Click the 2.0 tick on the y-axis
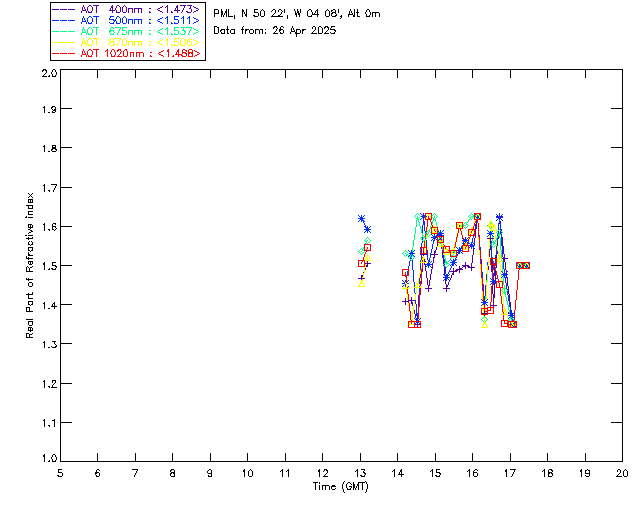Viewport: 640px width, 512px height. coord(48,75)
